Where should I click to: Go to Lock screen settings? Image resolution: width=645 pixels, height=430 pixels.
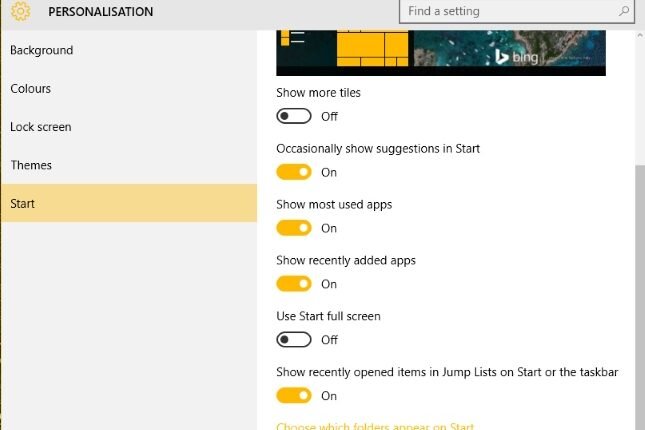(129, 127)
